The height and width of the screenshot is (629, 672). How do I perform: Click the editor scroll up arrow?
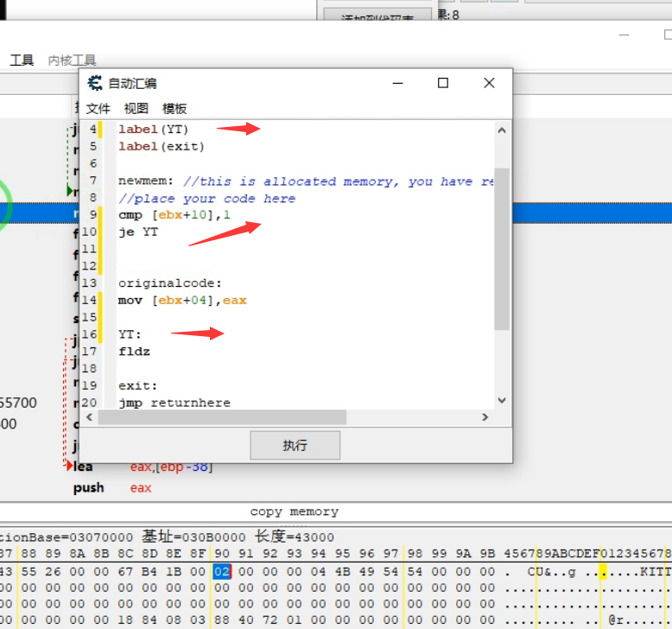(502, 130)
